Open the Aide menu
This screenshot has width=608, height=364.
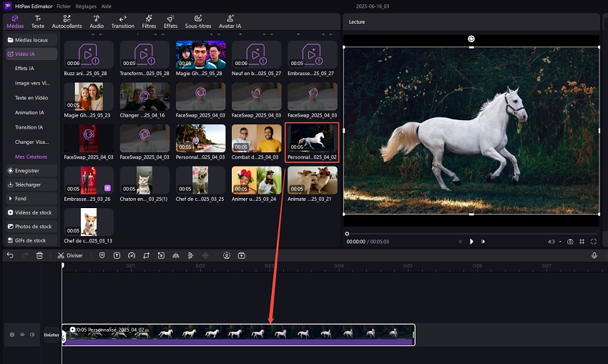tap(106, 6)
